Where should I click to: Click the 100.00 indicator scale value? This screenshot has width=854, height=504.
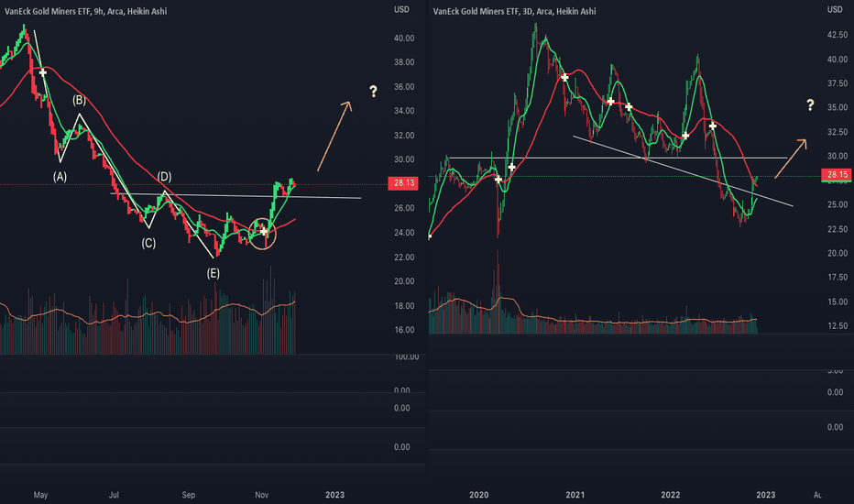tap(406, 356)
